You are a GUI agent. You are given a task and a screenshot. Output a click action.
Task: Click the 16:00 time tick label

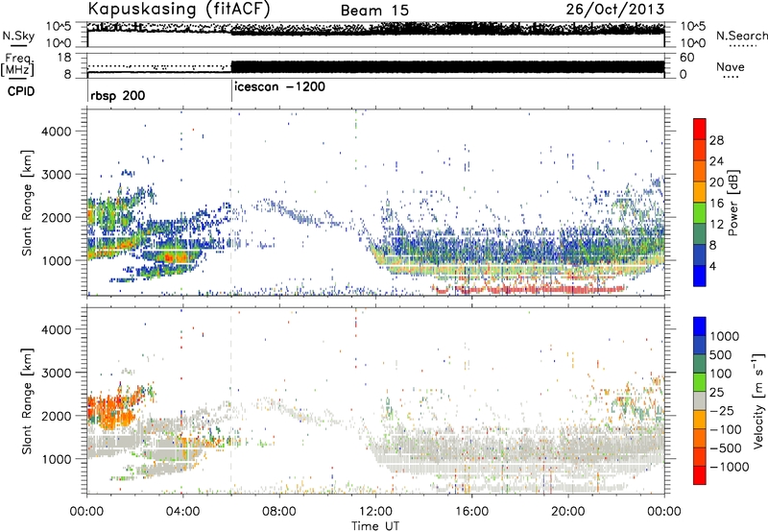[x=471, y=512]
